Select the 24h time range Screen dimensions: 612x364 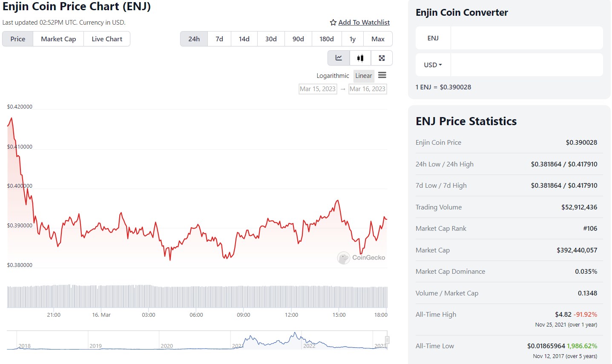click(x=194, y=39)
